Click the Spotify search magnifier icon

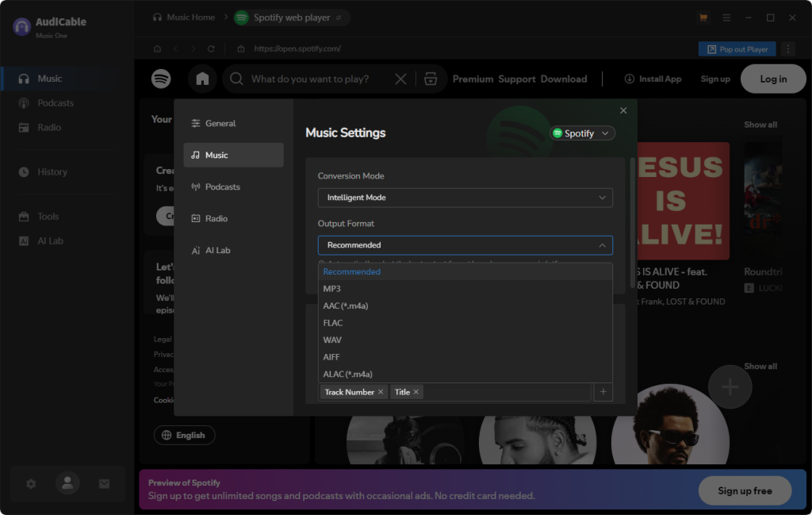(x=236, y=79)
